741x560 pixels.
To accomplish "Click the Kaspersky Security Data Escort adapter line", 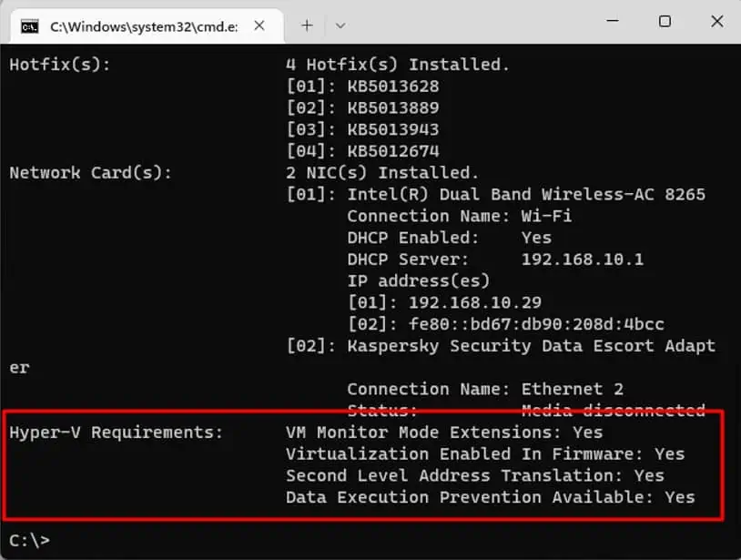I will pos(531,346).
